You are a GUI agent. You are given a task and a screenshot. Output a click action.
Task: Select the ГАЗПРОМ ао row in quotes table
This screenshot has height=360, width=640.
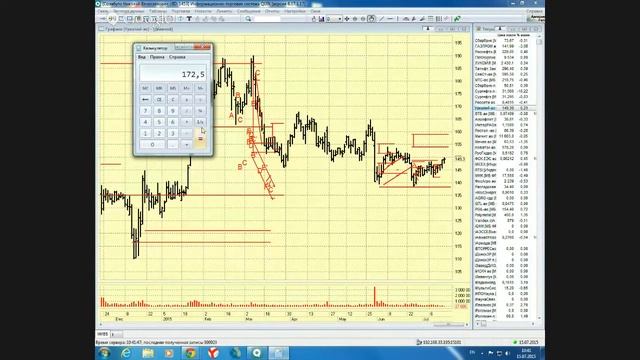(504, 46)
